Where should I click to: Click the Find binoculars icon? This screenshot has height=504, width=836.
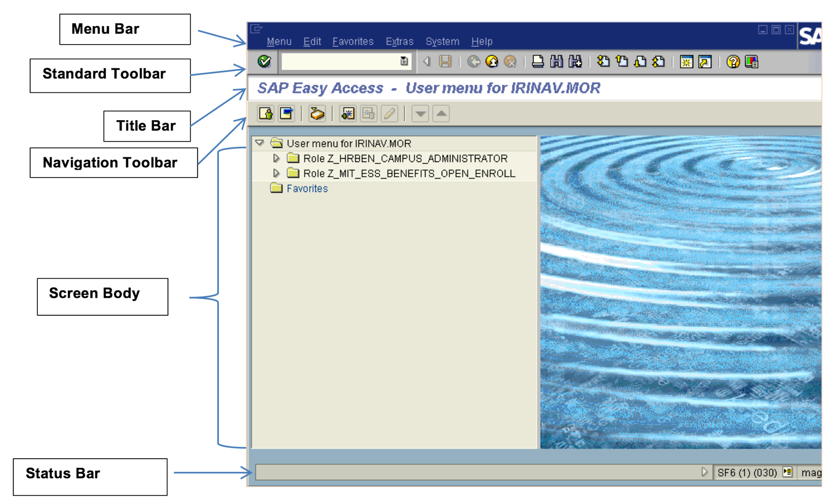557,62
